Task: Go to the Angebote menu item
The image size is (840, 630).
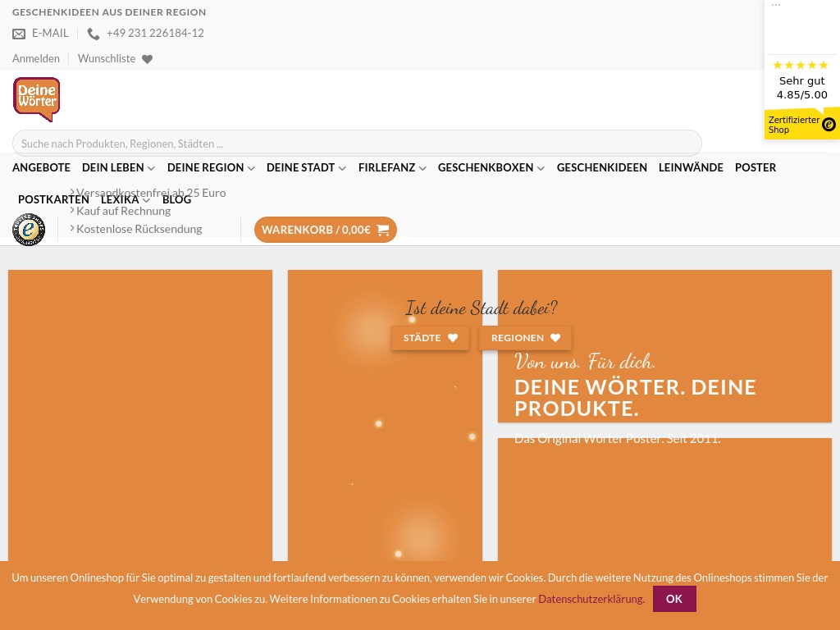Action: [41, 167]
